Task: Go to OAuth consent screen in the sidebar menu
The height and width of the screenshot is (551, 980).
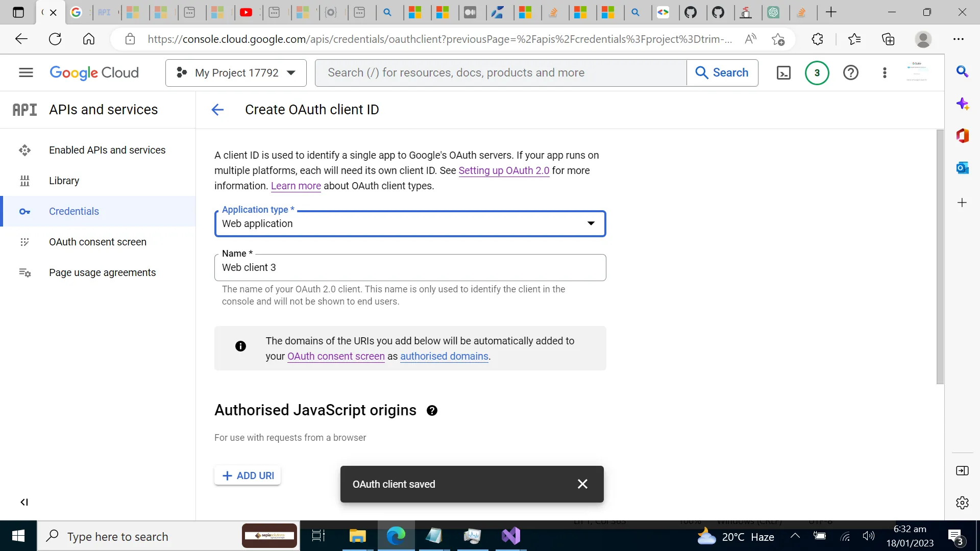Action: 97,242
